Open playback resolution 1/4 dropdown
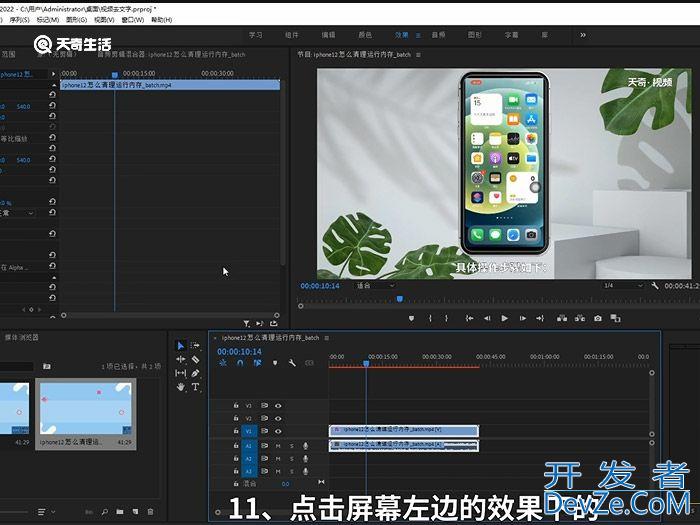This screenshot has width=700, height=525. pyautogui.click(x=622, y=286)
